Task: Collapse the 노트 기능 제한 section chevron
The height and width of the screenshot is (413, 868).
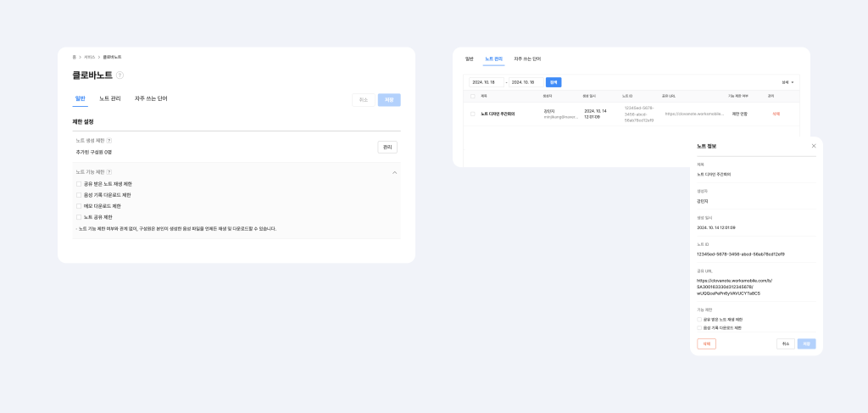Action: coord(394,172)
